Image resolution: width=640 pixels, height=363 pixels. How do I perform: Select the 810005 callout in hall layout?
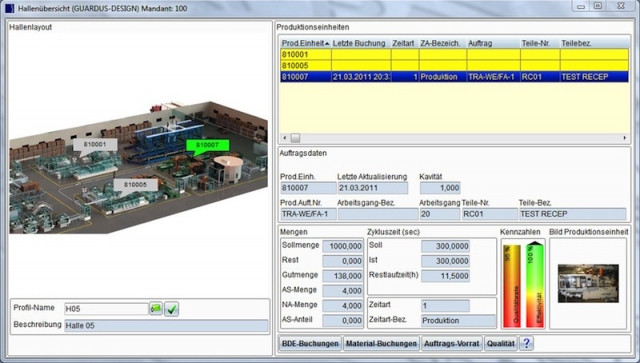coord(135,186)
